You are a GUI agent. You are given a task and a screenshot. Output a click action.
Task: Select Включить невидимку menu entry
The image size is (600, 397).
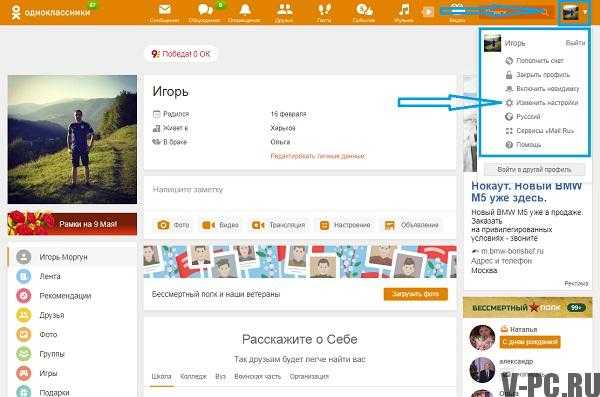click(x=547, y=88)
